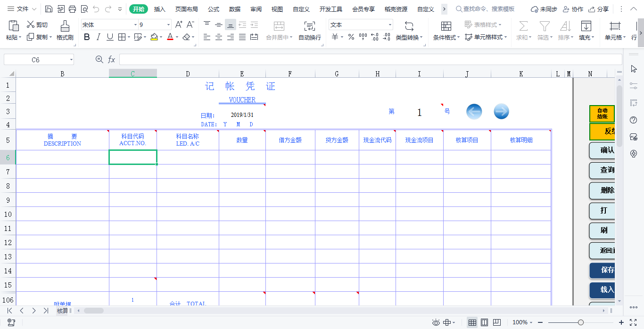Toggle Wrap Text (自动换行)
644x329 pixels.
click(x=309, y=26)
